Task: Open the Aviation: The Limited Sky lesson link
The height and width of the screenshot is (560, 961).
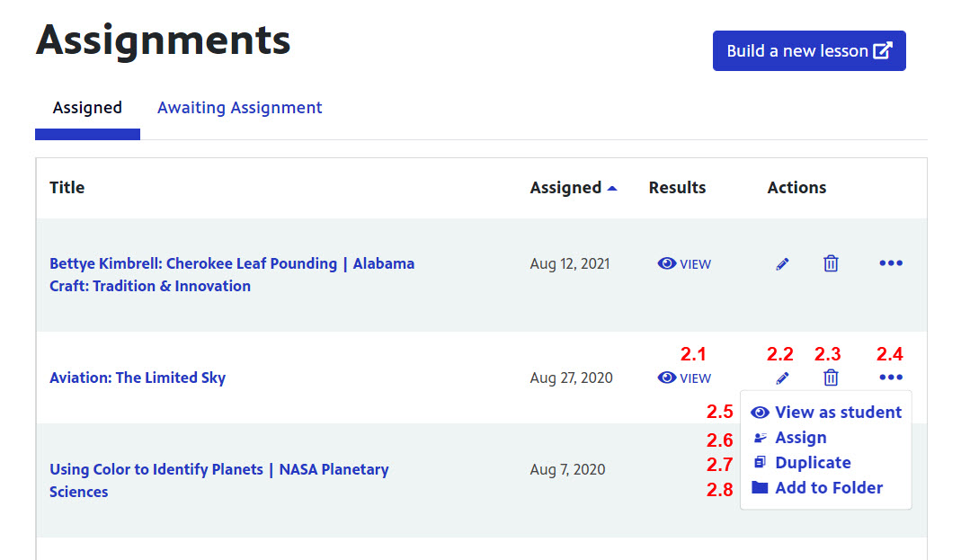Action: (138, 378)
